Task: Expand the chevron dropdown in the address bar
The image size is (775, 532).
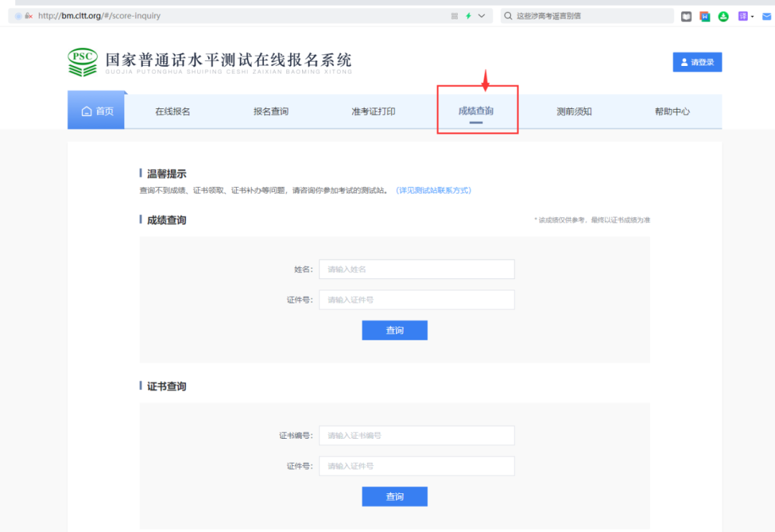Action: coord(481,15)
